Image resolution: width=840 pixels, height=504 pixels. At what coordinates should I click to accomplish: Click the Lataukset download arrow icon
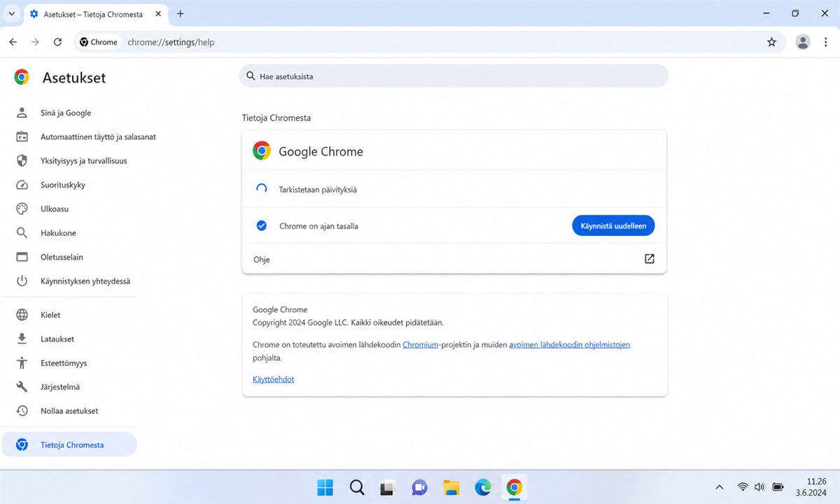pyautogui.click(x=22, y=339)
